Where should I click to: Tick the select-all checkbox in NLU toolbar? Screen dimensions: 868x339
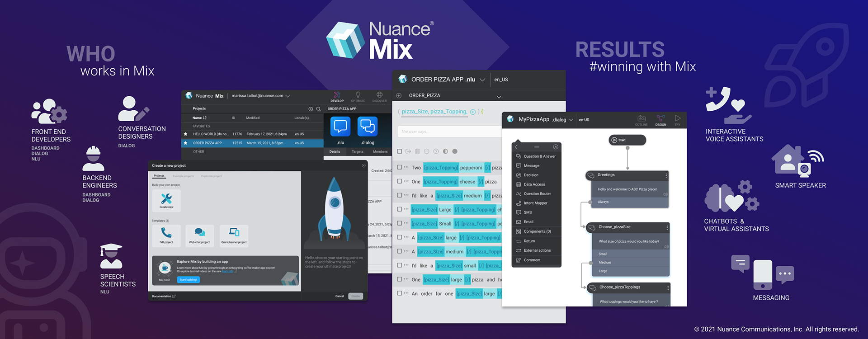tap(399, 151)
